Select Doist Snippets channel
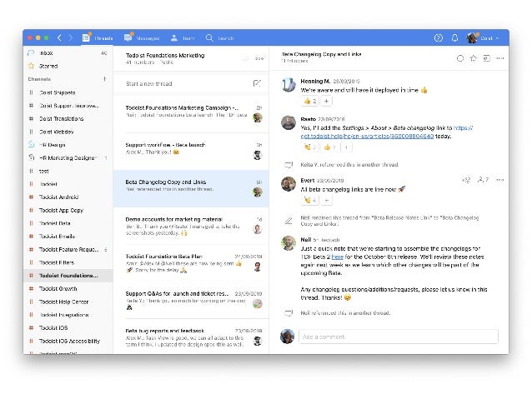Image resolution: width=532 pixels, height=399 pixels. [x=68, y=92]
